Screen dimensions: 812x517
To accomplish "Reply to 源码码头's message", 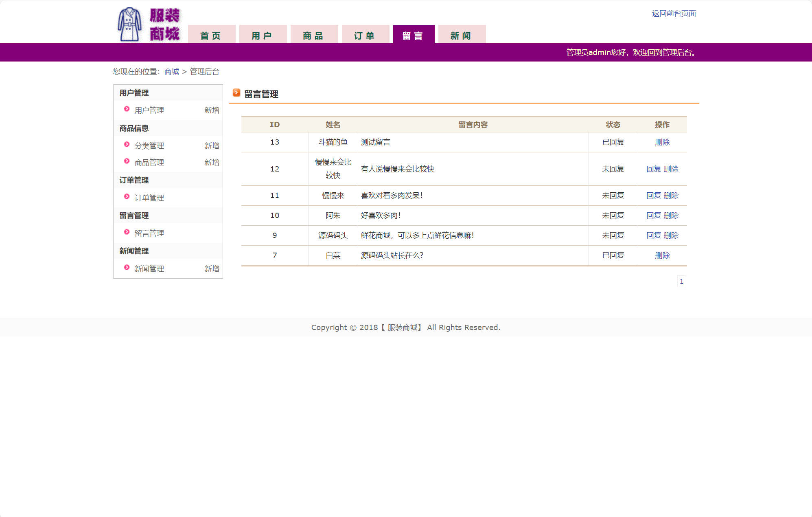I will (x=653, y=235).
